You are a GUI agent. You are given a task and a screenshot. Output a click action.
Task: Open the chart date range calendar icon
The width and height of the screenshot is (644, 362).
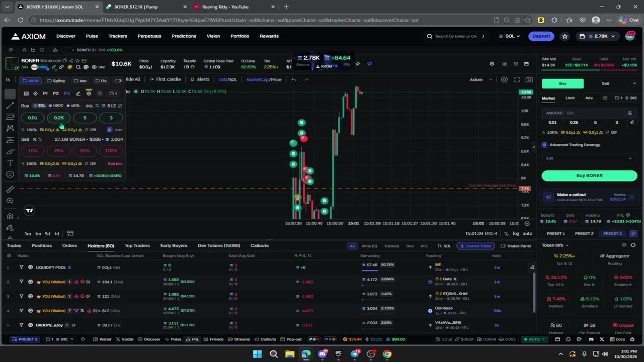click(70, 233)
